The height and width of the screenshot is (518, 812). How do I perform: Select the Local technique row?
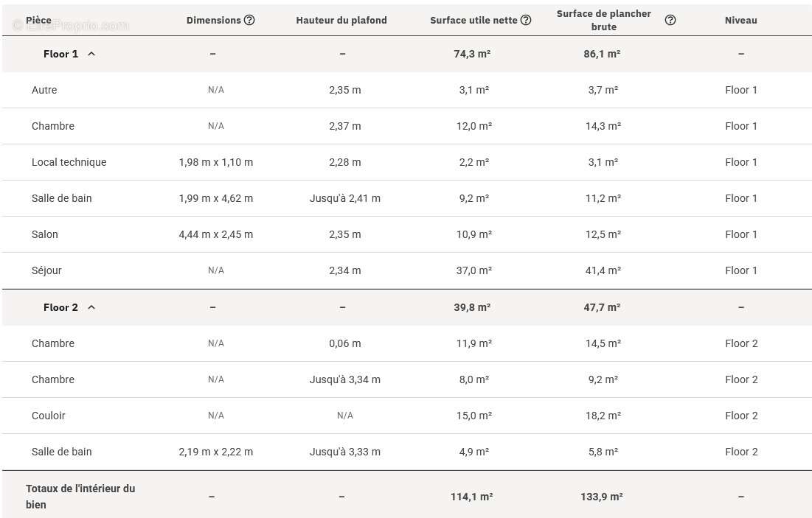click(x=407, y=163)
